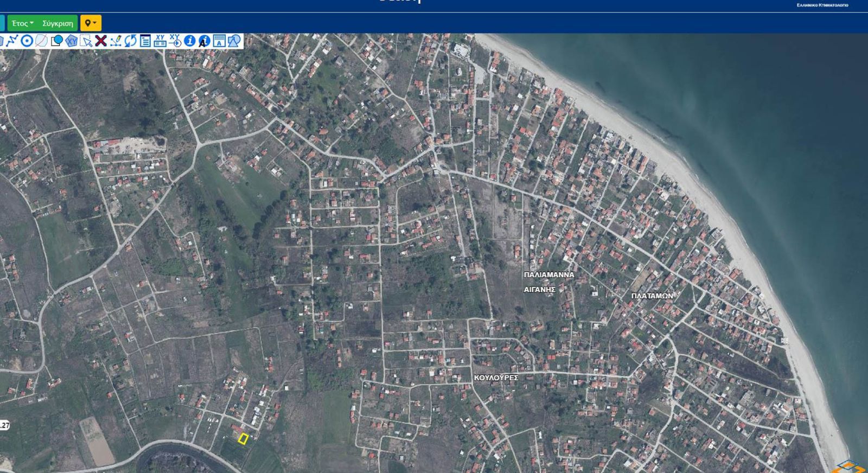The height and width of the screenshot is (473, 868).
Task: Activate the rectangle selection arrow tool
Action: 86,41
